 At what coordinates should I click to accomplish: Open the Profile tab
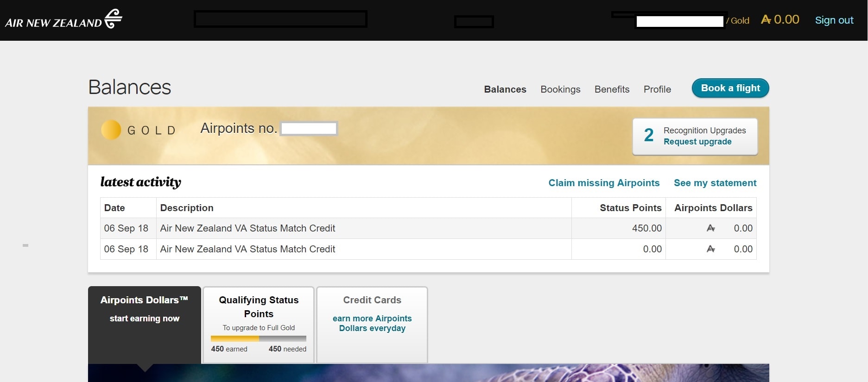[x=657, y=89]
